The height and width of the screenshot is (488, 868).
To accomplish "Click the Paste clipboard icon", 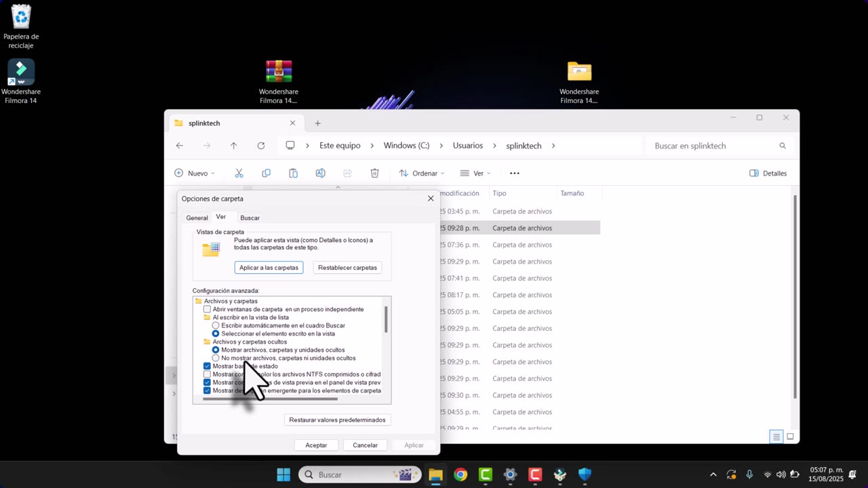I will click(293, 174).
